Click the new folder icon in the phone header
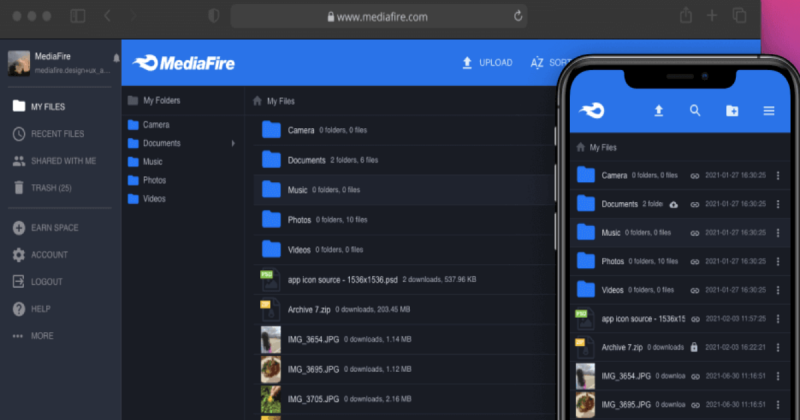Viewport: 800px width, 420px height. pos(732,111)
